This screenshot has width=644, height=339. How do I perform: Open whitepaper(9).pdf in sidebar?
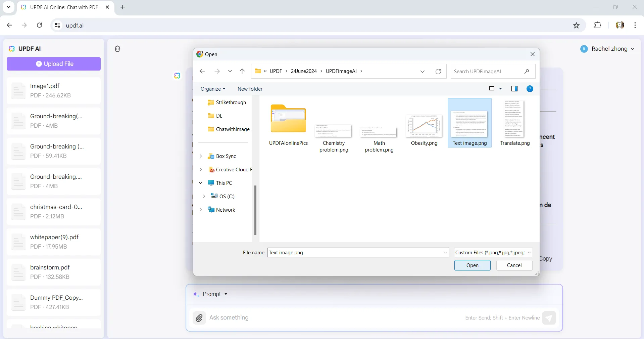coord(54,242)
